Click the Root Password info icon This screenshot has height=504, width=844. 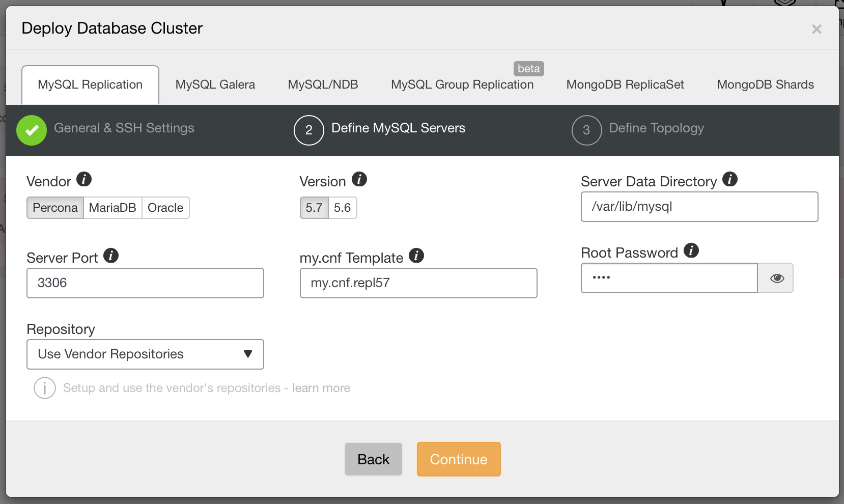click(x=691, y=250)
